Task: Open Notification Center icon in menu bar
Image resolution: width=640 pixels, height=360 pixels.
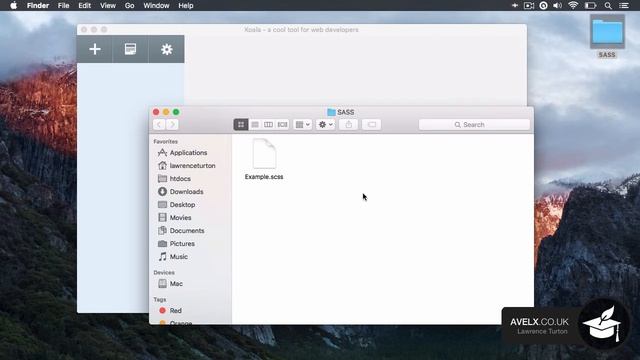Action: (x=624, y=6)
